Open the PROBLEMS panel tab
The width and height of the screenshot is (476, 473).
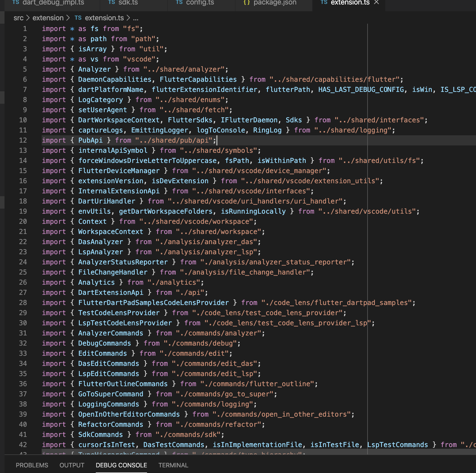(32, 465)
